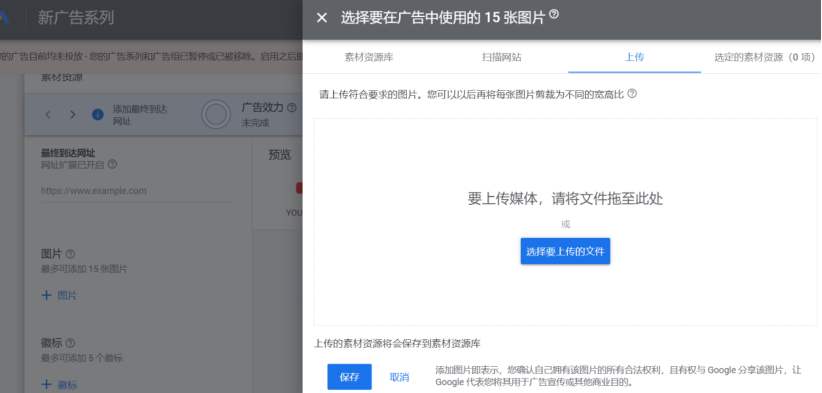The width and height of the screenshot is (822, 393).
Task: Switch to the 素材资源库 tab
Action: (369, 57)
